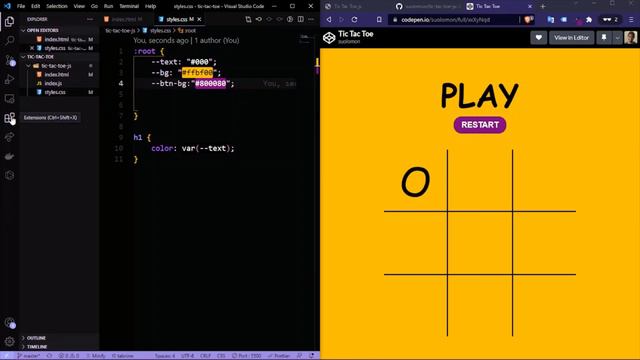Click the notifications bell in status bar
640x360 pixels.
point(311,356)
